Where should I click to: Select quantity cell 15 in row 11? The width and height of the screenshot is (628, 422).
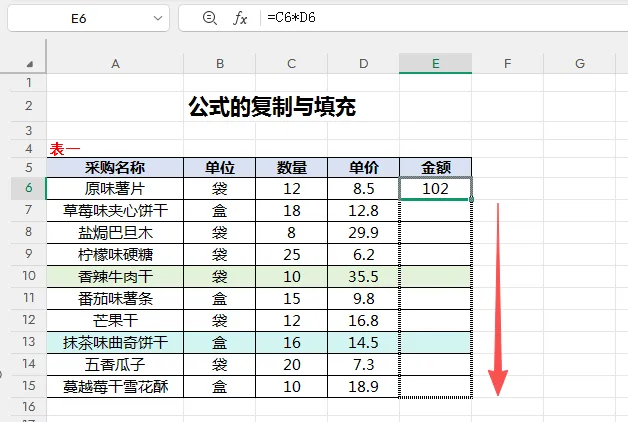(x=292, y=299)
